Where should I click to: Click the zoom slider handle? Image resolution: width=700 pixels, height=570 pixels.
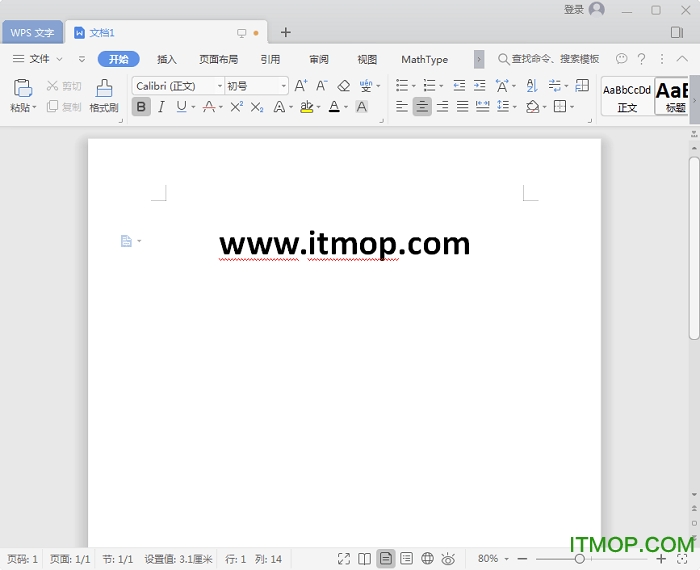tap(579, 558)
